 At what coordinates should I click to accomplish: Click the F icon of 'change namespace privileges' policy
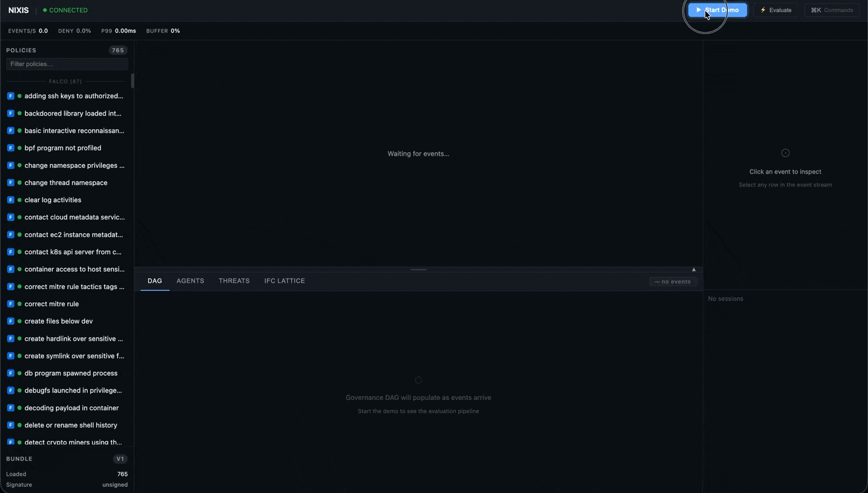coord(10,165)
